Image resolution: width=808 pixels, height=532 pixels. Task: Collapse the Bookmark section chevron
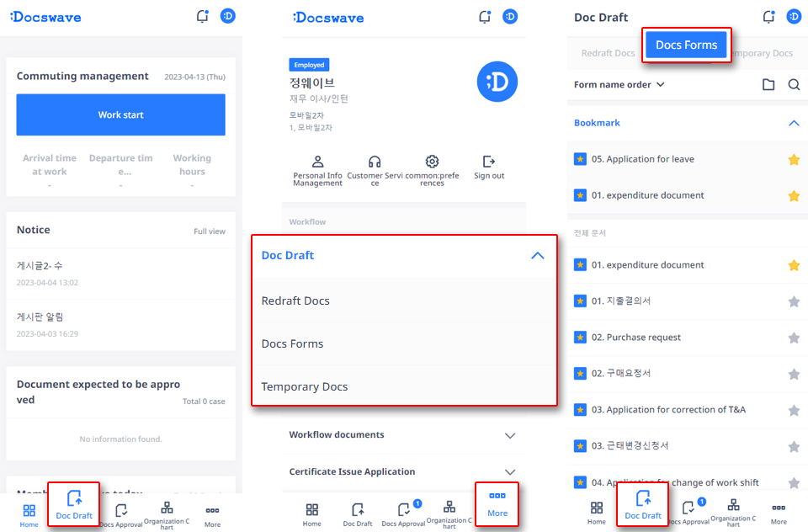(x=793, y=123)
